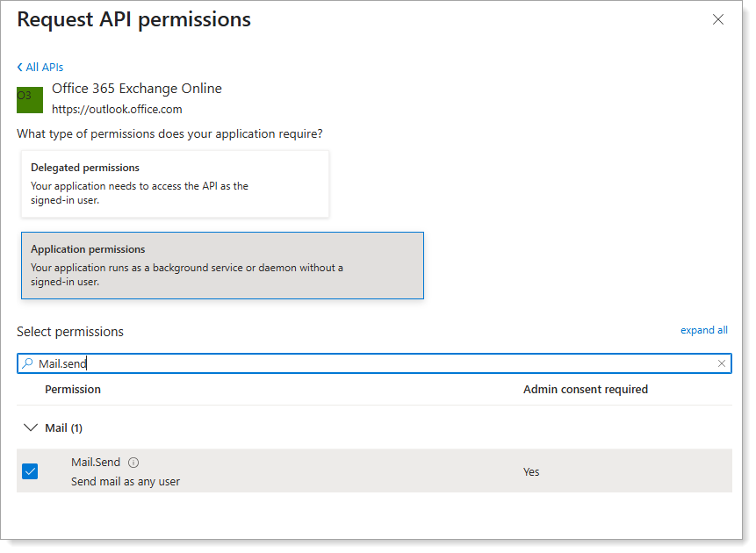Click the expand all link
The height and width of the screenshot is (553, 756).
704,329
